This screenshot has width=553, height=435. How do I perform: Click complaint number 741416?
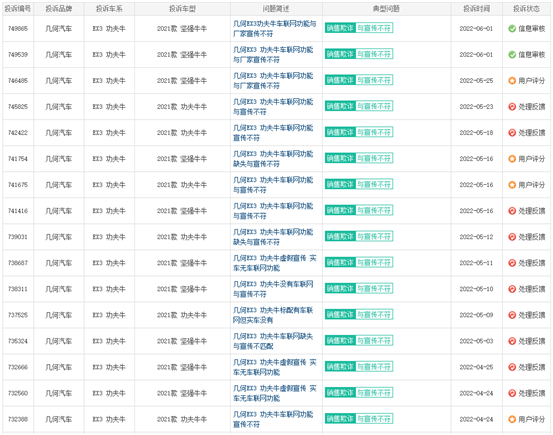(18, 211)
